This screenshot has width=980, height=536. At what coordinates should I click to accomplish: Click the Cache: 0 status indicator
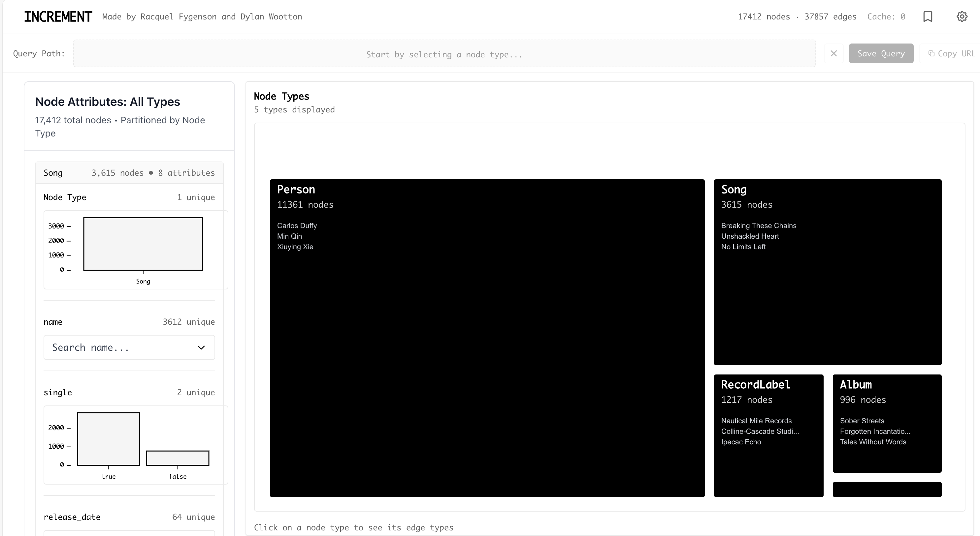tap(886, 16)
